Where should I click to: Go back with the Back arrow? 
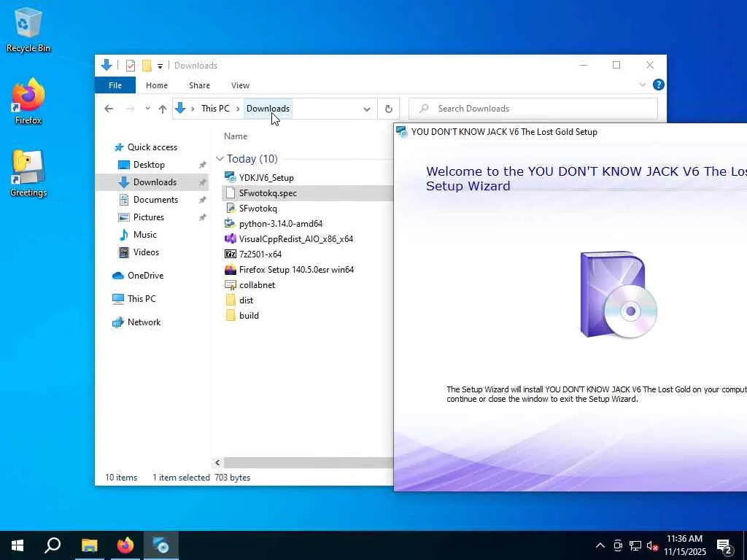(109, 109)
